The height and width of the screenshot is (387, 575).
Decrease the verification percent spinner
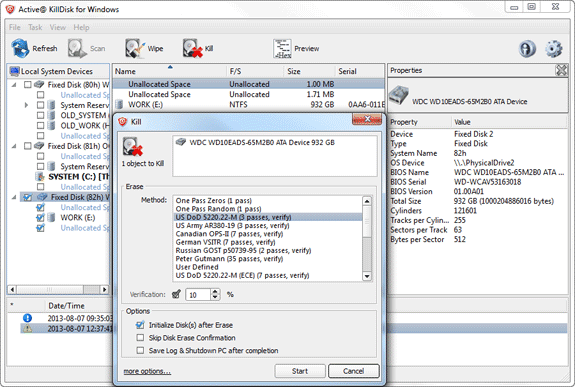(x=215, y=297)
